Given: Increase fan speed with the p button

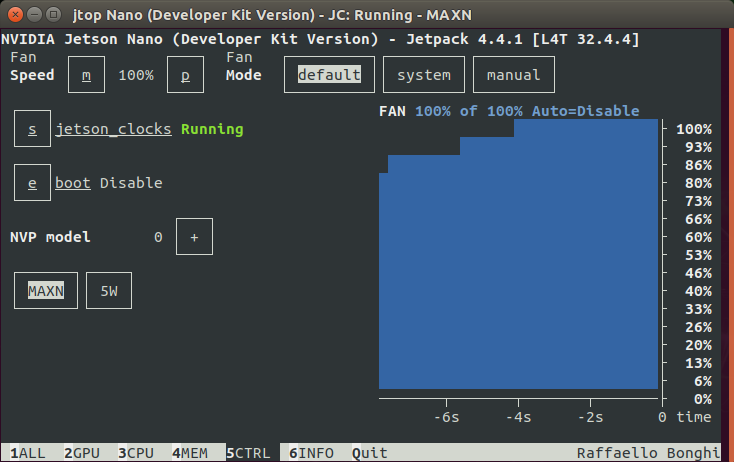Looking at the screenshot, I should pos(185,75).
